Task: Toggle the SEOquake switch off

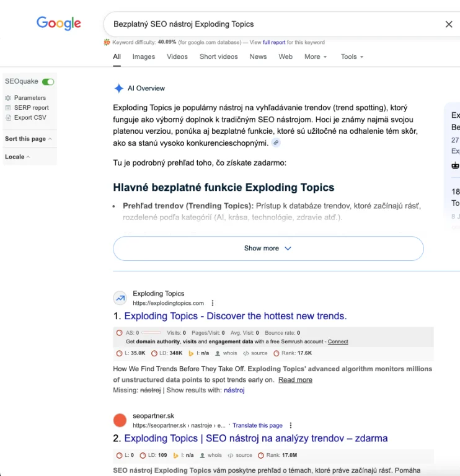Action: pos(48,82)
